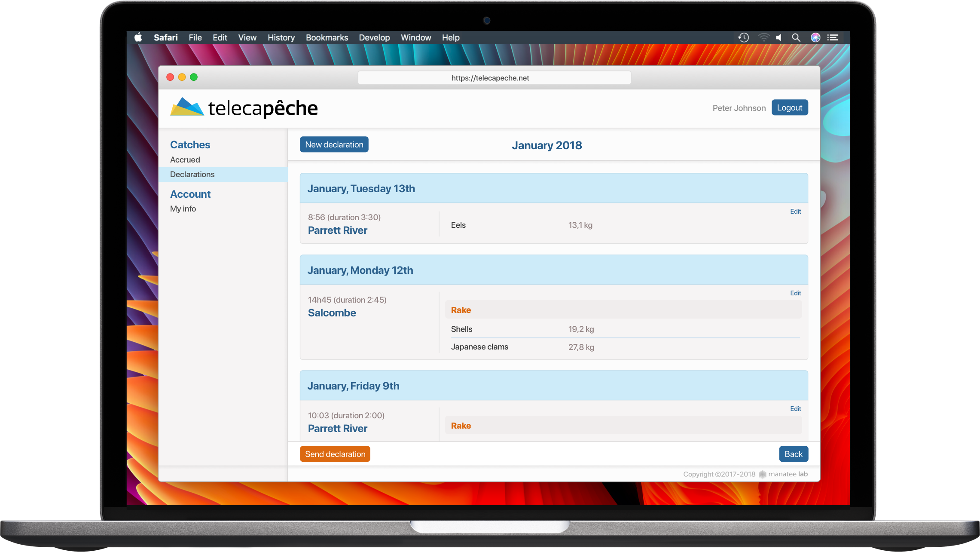Screen dimensions: 980x552
Task: Select Accrued in the sidebar
Action: click(x=185, y=159)
